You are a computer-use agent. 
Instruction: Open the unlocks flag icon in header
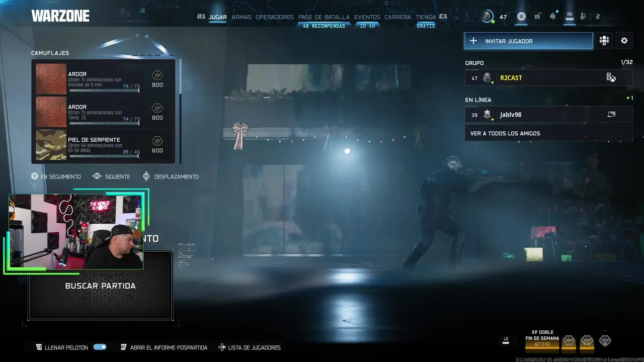[x=537, y=17]
